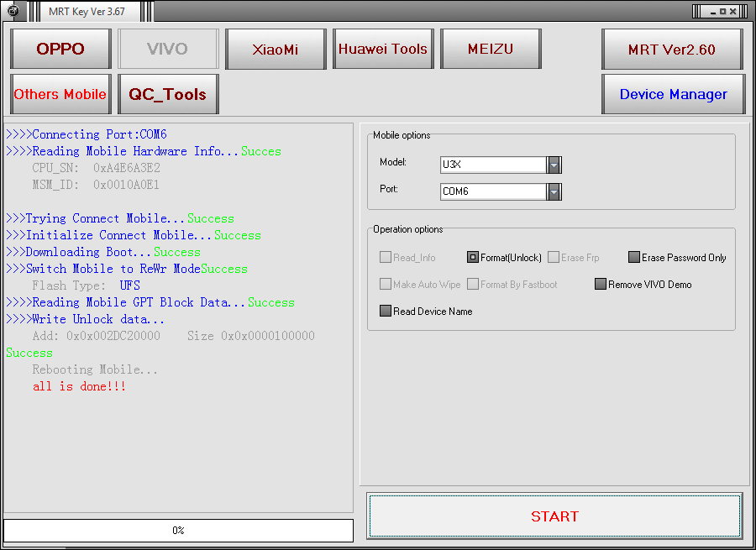Screen dimensions: 756x550
Task: Launch QC_Tools
Action: coord(168,94)
